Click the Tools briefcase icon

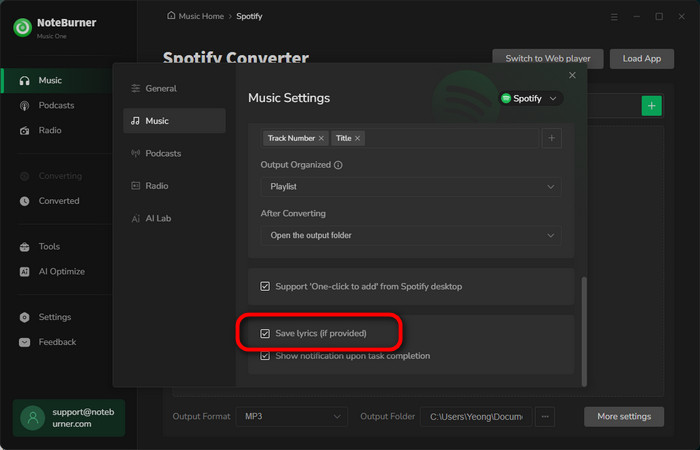click(25, 247)
